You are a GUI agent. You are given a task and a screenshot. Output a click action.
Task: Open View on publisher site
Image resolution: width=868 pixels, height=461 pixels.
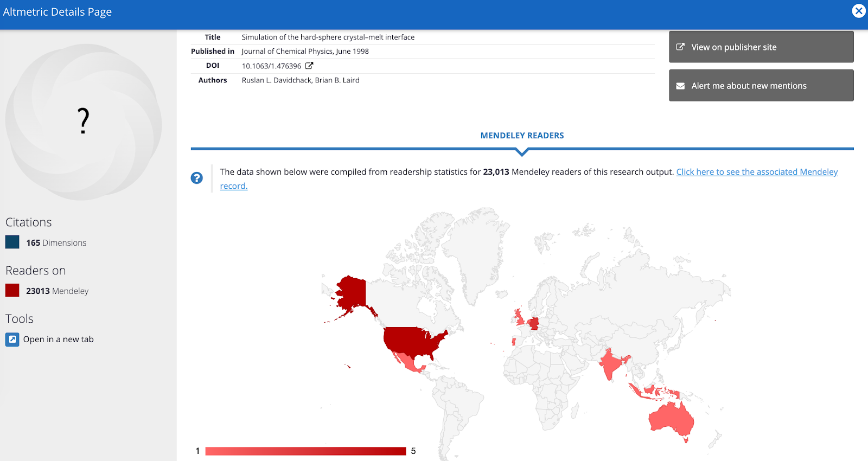(761, 47)
